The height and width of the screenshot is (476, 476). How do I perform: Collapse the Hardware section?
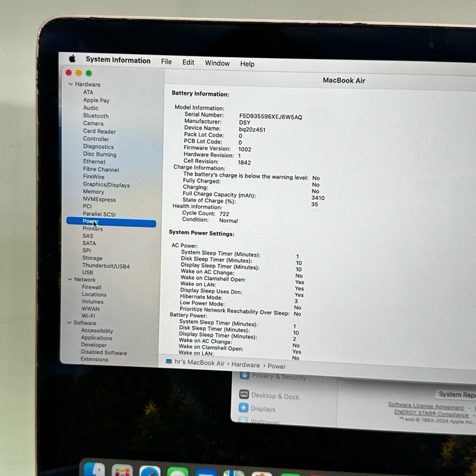point(71,84)
